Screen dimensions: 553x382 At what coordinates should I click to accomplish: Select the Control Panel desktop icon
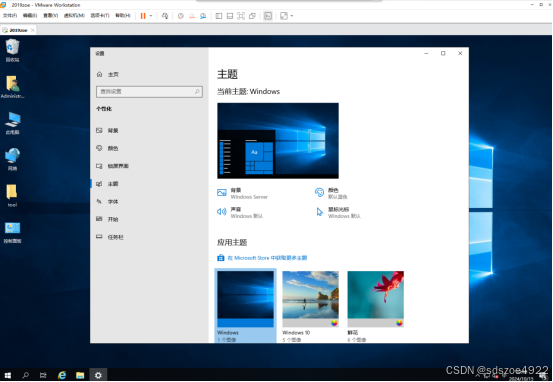[12, 232]
